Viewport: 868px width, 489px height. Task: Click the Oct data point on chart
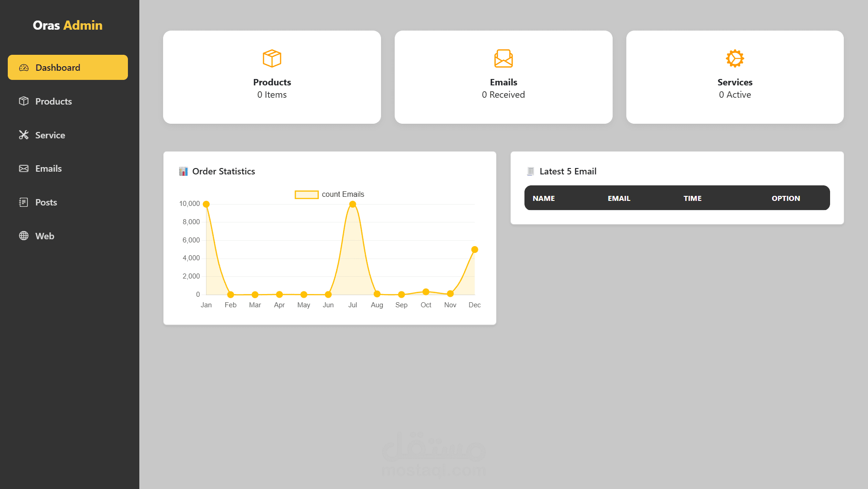click(426, 292)
